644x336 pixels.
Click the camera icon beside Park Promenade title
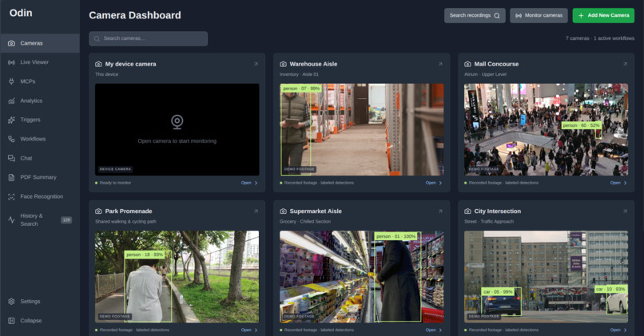click(98, 211)
